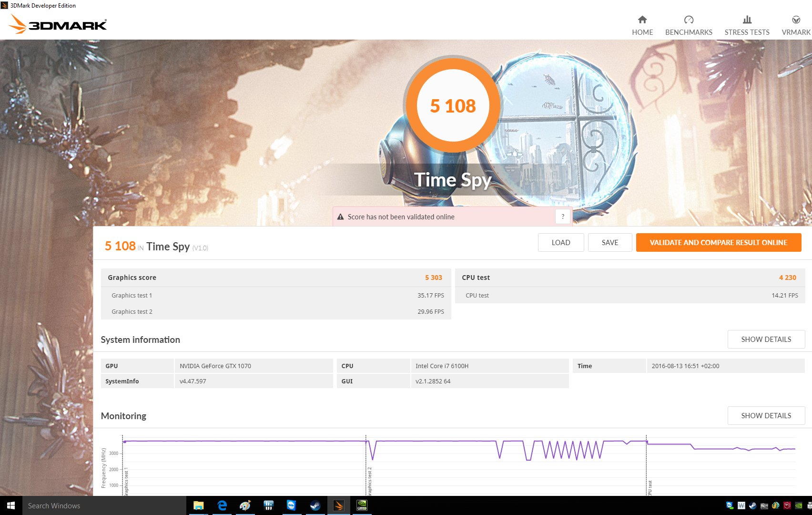Image resolution: width=812 pixels, height=515 pixels.
Task: Click the question mark help button
Action: 563,216
